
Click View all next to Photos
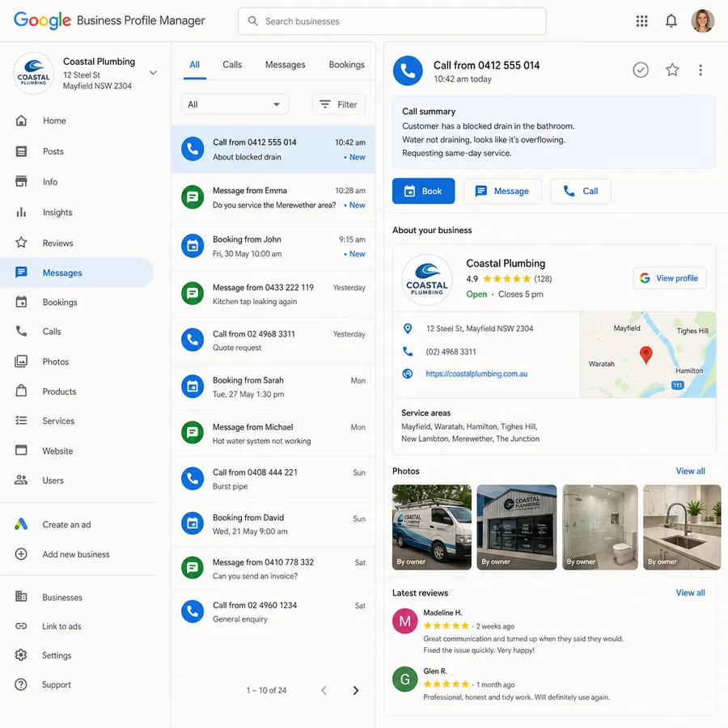(x=690, y=471)
